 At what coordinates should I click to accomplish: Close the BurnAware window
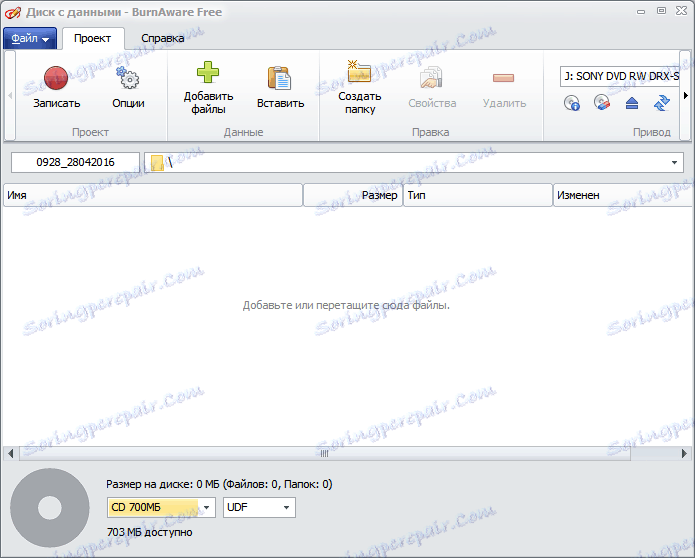(682, 11)
